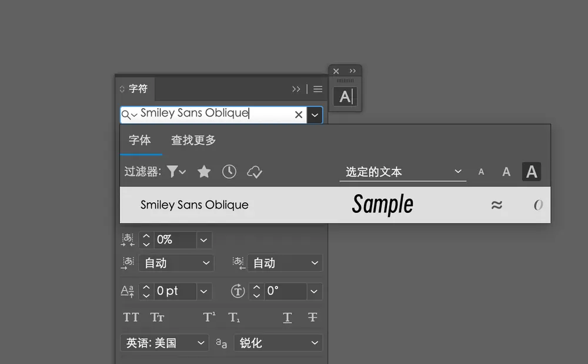Apply subscript to text
The image size is (588, 364).
pos(235,317)
